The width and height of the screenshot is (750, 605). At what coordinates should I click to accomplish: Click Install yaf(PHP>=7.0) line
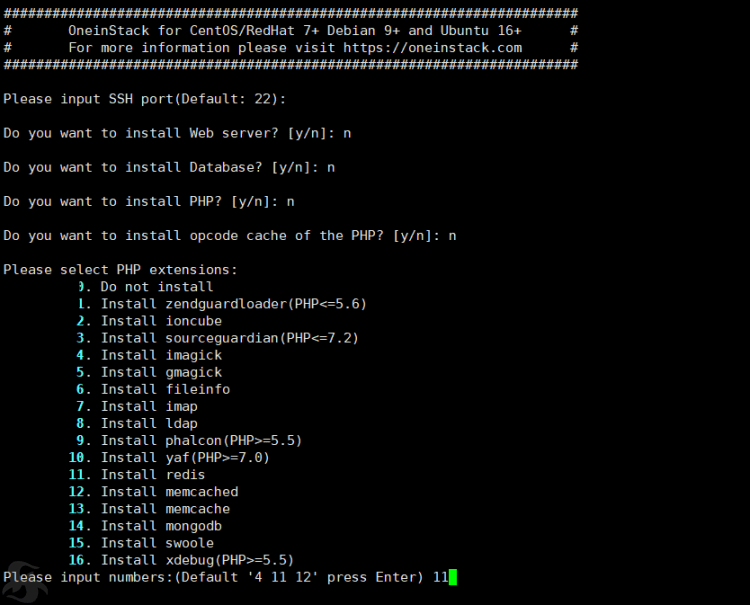169,458
